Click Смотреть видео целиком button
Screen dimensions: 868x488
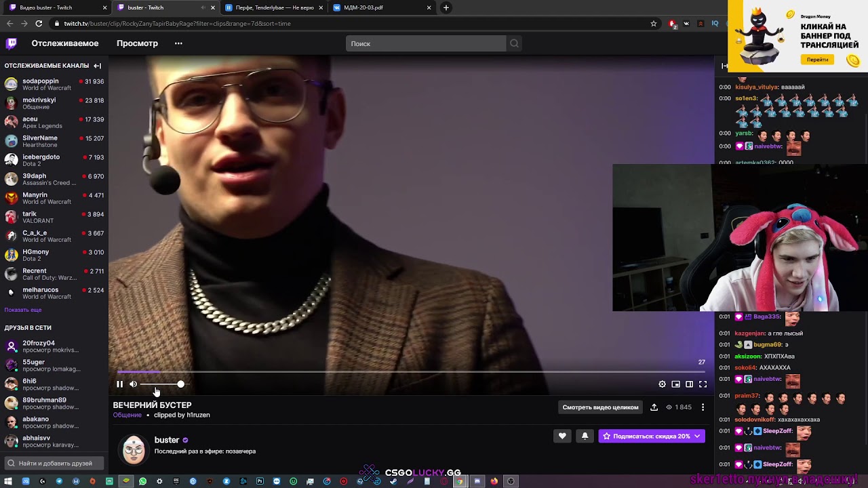[600, 407]
